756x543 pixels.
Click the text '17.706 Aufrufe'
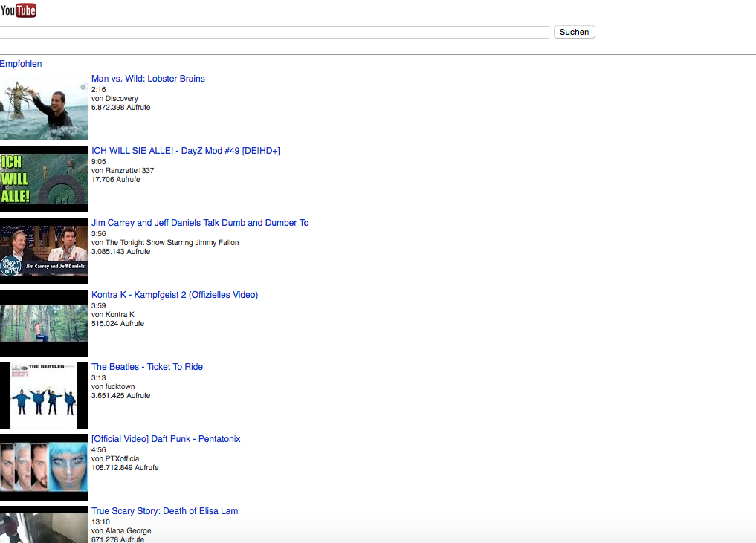(x=116, y=179)
